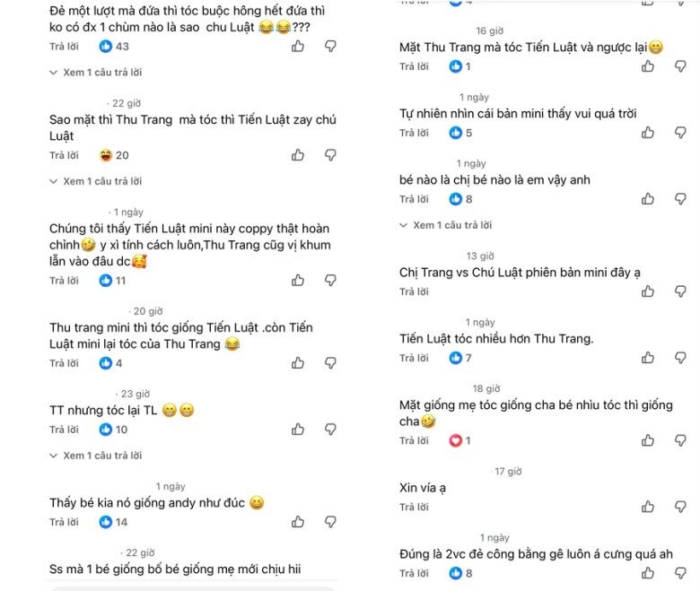This screenshot has height=591, width=700.
Task: Dislike the 'Tiến Luật tóc nhiều hơn Thu Trang' comment
Action: [x=680, y=358]
